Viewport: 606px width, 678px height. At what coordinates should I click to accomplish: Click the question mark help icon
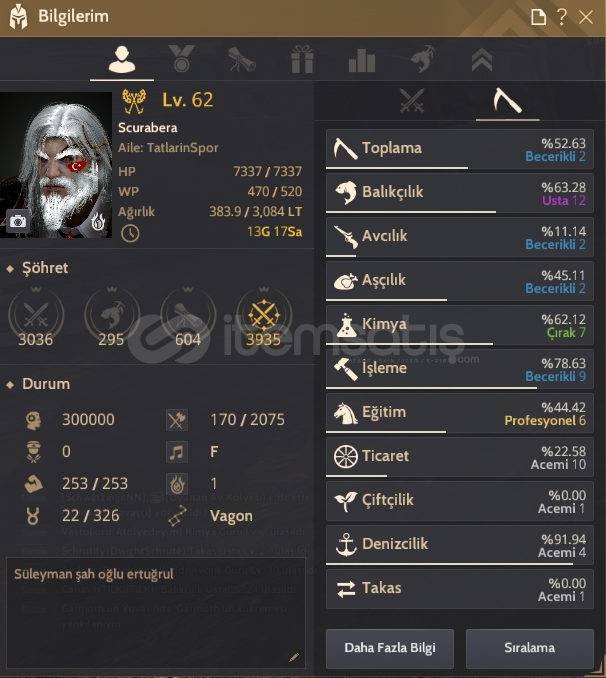coord(561,17)
